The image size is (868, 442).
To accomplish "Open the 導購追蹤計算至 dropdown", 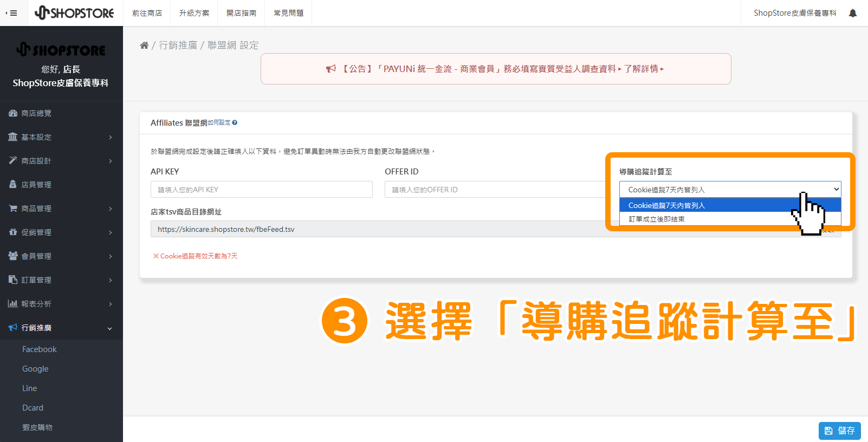I will (x=729, y=190).
